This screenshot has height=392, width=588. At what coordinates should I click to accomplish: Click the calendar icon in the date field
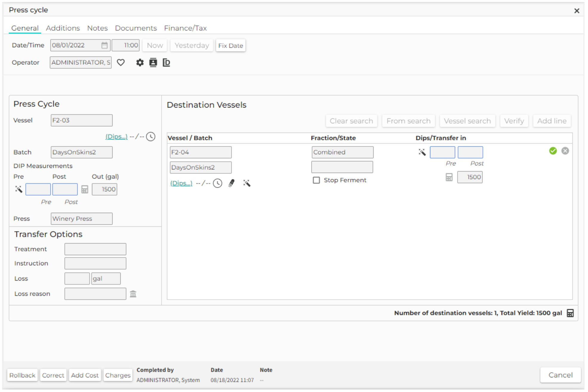point(104,45)
